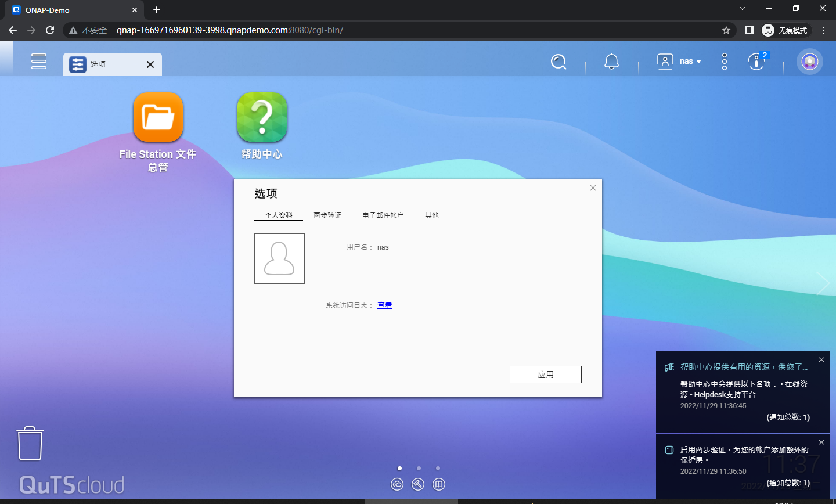This screenshot has height=504, width=836.
Task: Switch to the 电子邮件帐户 tab
Action: click(x=383, y=215)
